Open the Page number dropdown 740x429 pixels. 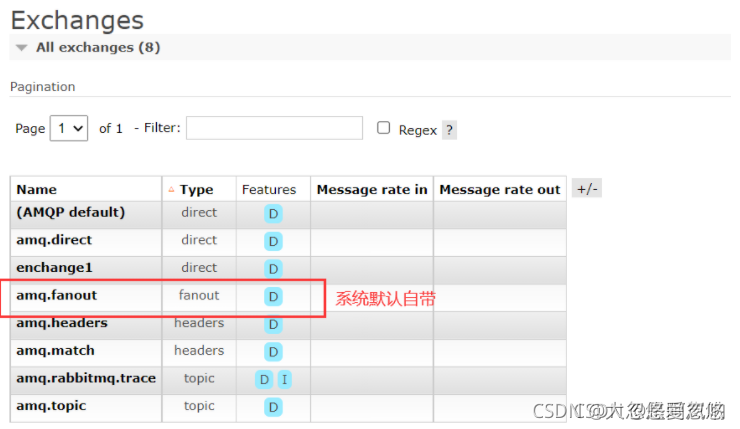point(69,128)
